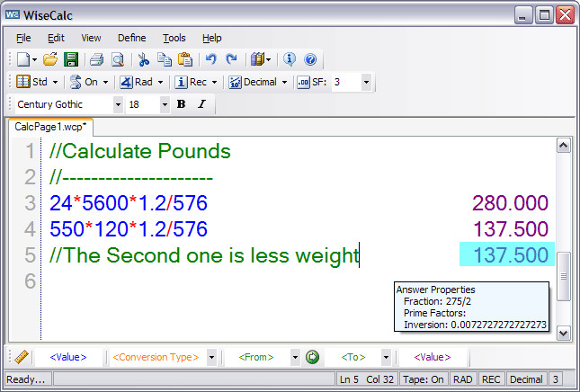580x392 pixels.
Task: Click the Open folder icon
Action: point(50,59)
